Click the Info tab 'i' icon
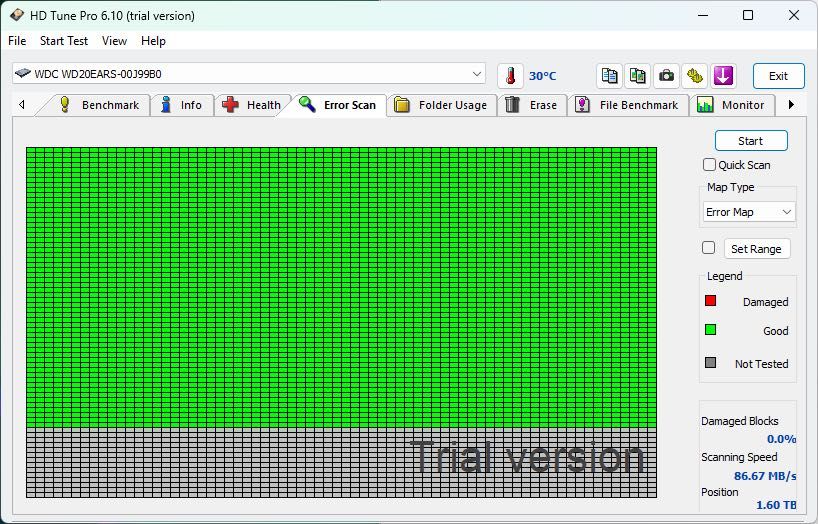 pyautogui.click(x=166, y=104)
